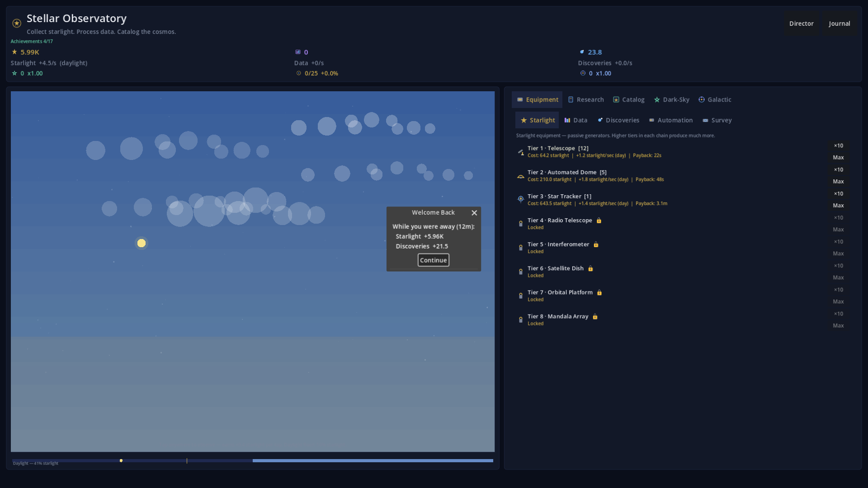Click the sun marker on the daylight timeline
This screenshot has width=868, height=488.
[x=121, y=460]
